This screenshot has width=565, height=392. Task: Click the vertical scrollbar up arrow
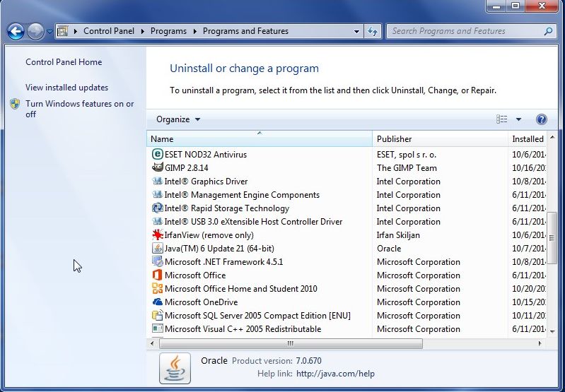point(552,138)
